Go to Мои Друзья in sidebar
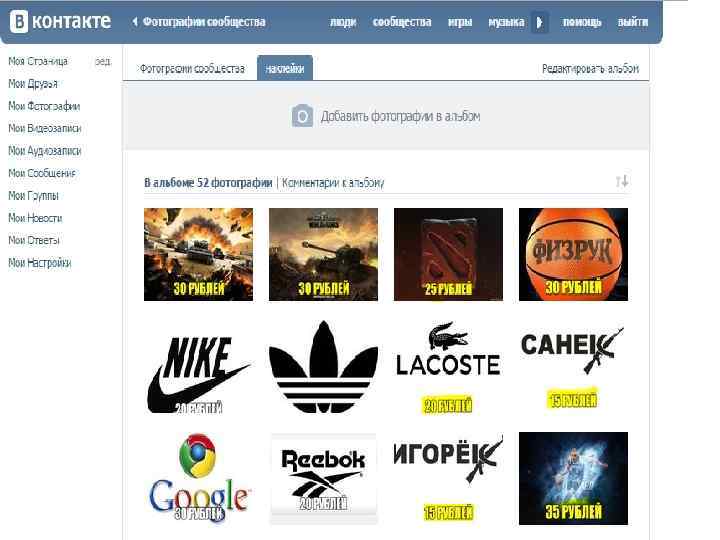 click(33, 84)
